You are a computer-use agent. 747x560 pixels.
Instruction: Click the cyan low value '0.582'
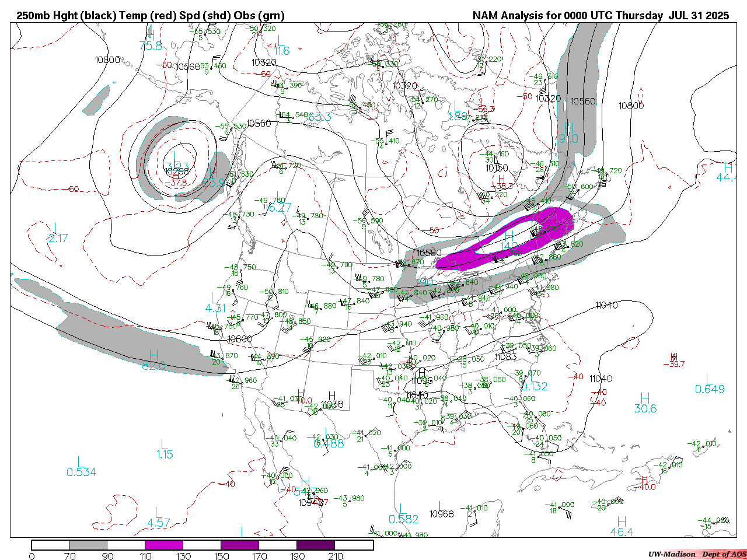click(404, 519)
